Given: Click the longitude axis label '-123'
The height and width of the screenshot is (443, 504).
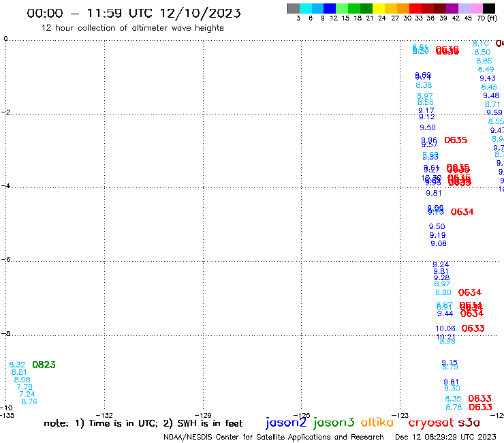Looking at the screenshot, I should [400, 415].
